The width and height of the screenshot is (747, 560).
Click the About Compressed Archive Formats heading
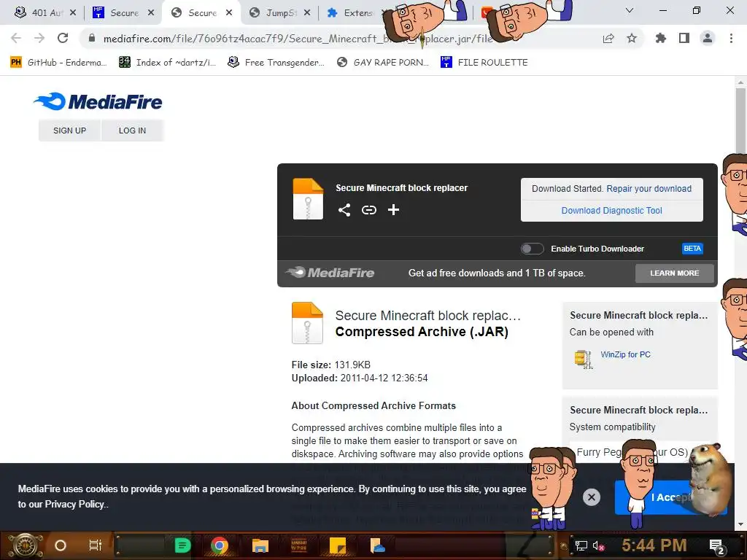tap(373, 405)
